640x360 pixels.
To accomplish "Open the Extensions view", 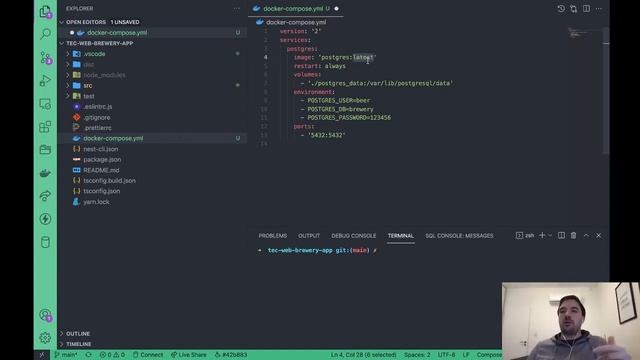I will click(45, 127).
